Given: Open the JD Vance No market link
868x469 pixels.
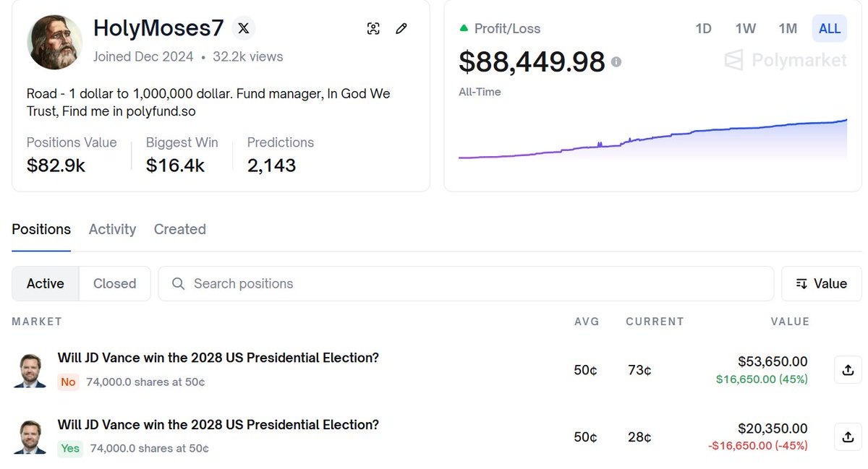Looking at the screenshot, I should point(218,358).
